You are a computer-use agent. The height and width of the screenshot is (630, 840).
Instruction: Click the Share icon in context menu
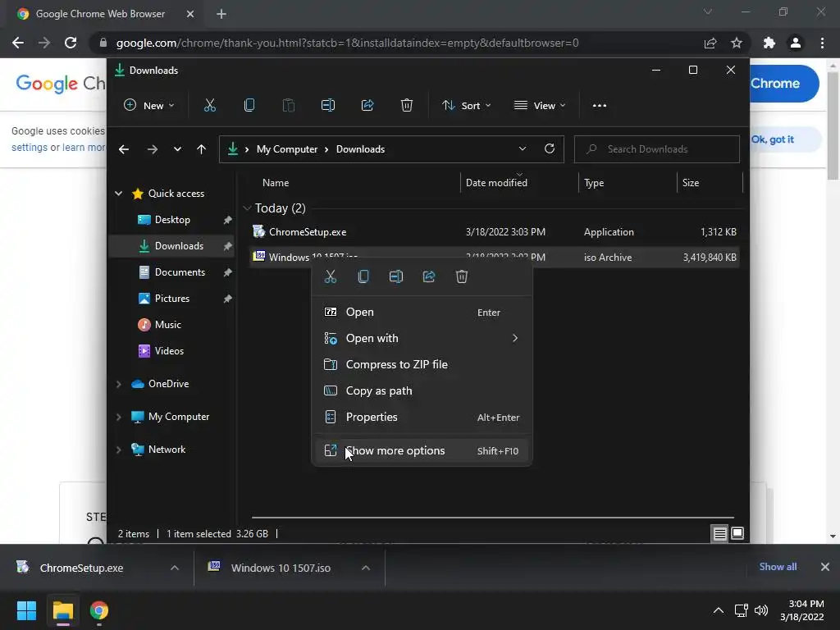click(428, 276)
